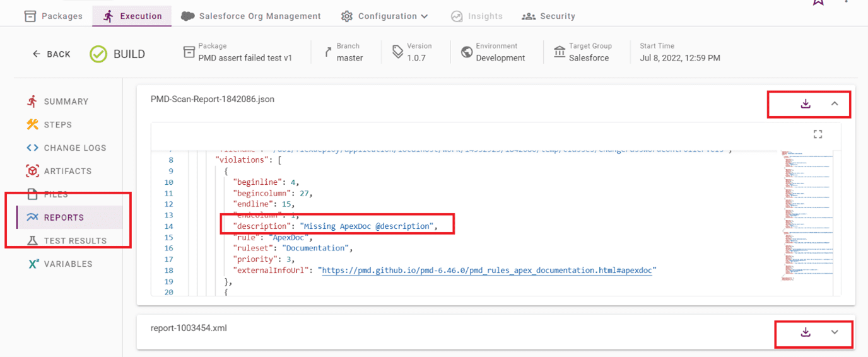Viewport: 868px width, 357px height.
Task: Go to the Security tab
Action: [x=549, y=16]
